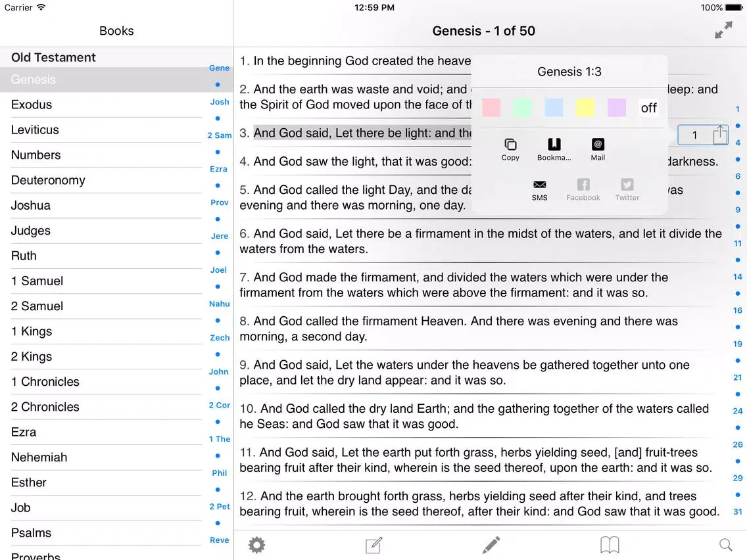The height and width of the screenshot is (560, 747).
Task: Open the book 2 Samuel
Action: pos(101,307)
